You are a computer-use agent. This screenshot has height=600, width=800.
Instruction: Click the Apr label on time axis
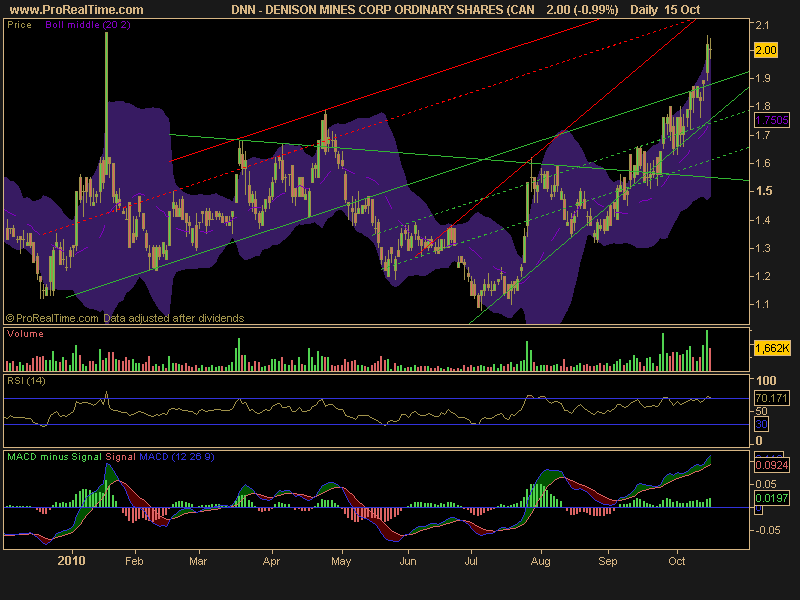[271, 561]
